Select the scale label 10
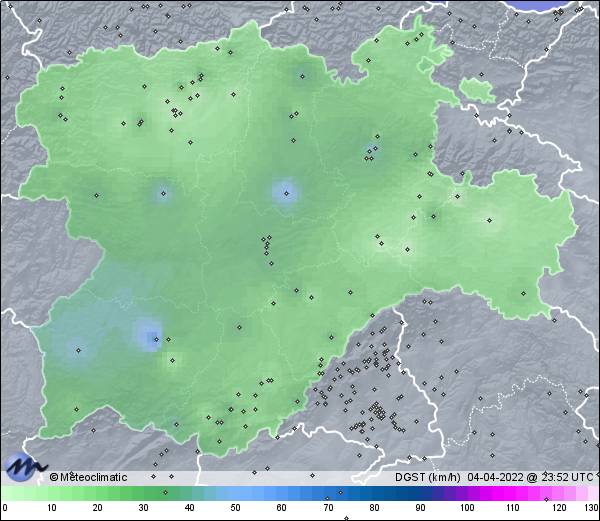The image size is (600, 521). pyautogui.click(x=52, y=508)
